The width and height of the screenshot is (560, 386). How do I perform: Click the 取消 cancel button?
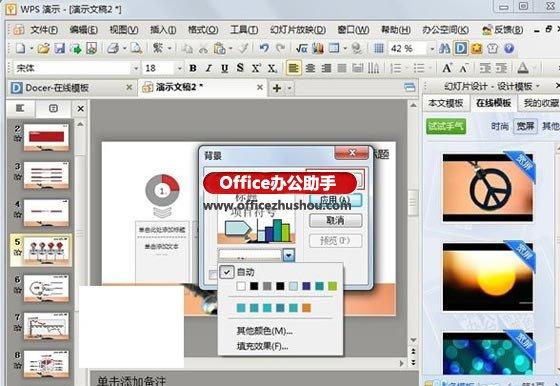coord(335,221)
